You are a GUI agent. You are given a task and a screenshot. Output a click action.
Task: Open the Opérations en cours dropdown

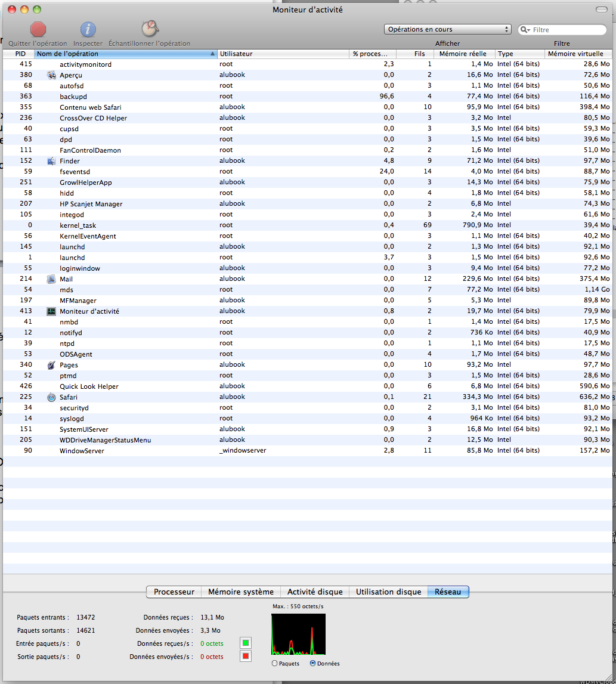447,29
